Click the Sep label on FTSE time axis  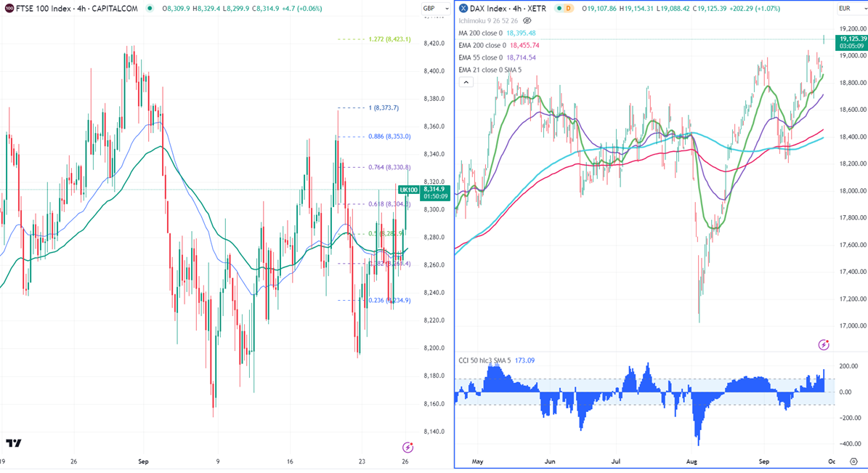(143, 461)
